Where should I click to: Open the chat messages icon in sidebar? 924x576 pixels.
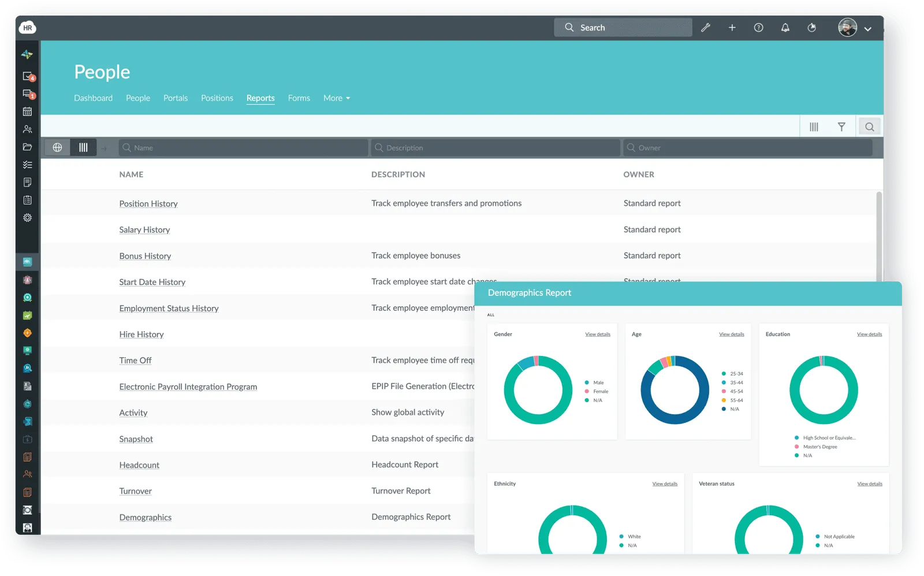coord(28,94)
